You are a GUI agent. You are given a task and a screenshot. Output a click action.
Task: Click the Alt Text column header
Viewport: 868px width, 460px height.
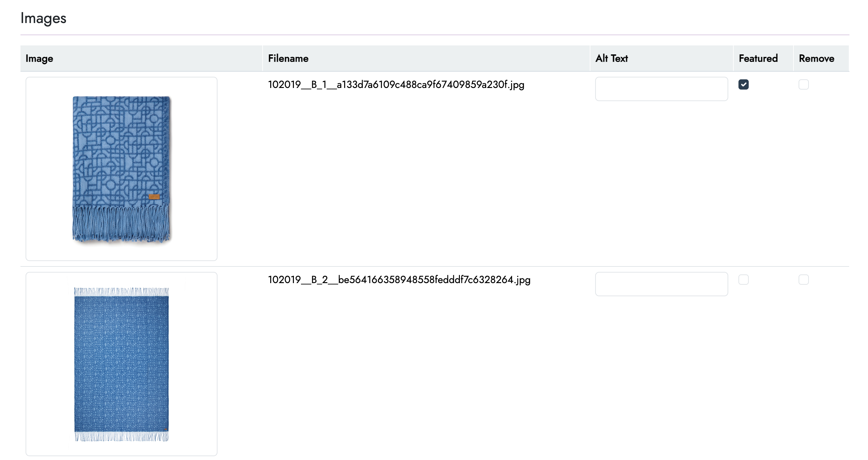tap(611, 59)
